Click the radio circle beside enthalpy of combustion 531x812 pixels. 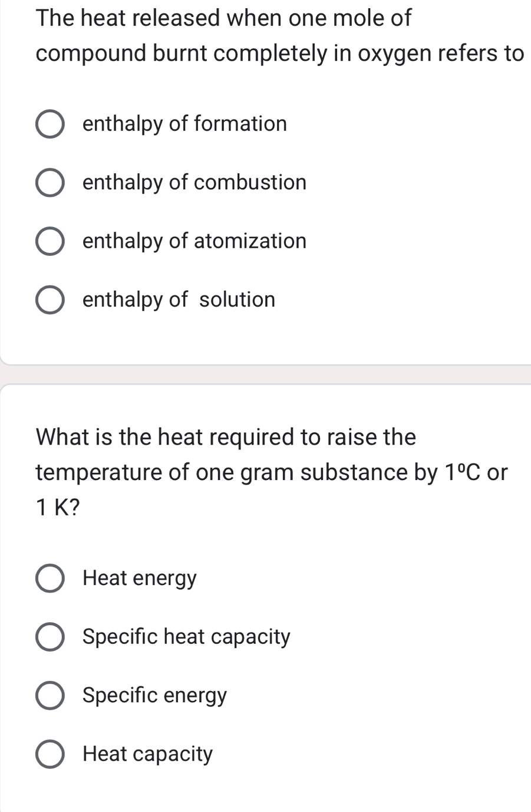[50, 183]
